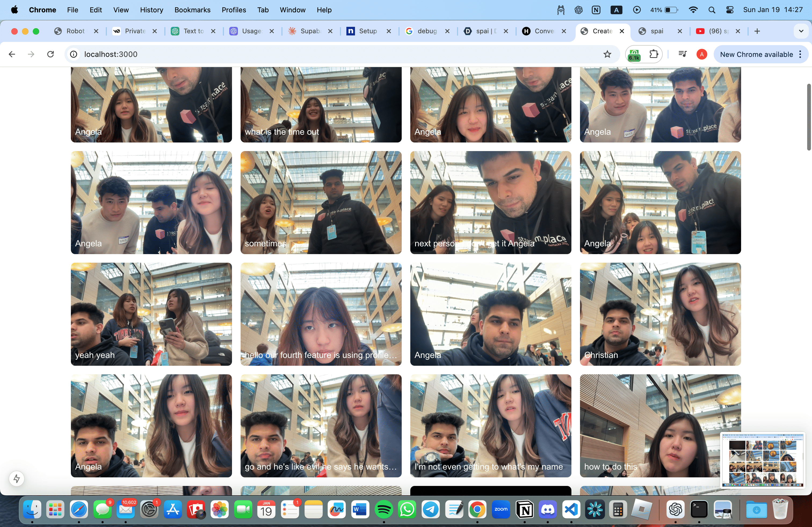Bookmark this page with star icon
Screen dimensions: 812x527
607,54
